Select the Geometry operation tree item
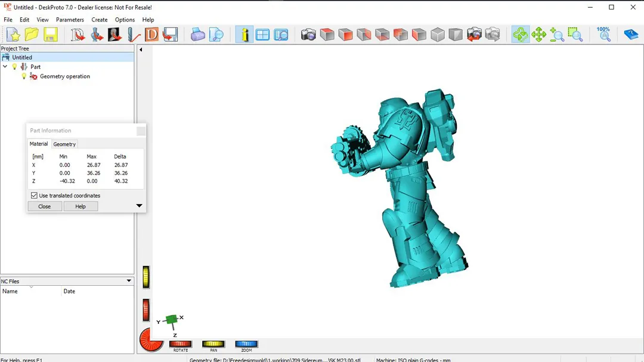Viewport: 644px width, 362px height. [x=65, y=76]
